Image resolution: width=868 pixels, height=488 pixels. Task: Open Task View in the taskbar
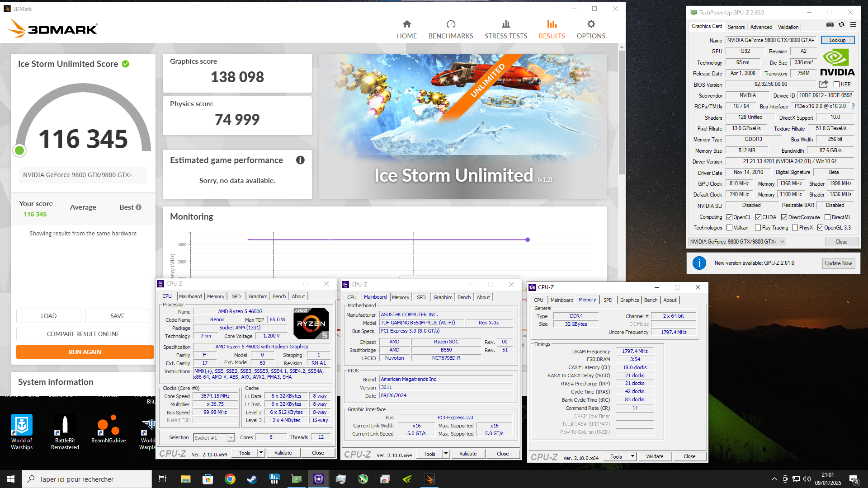pyautogui.click(x=163, y=479)
